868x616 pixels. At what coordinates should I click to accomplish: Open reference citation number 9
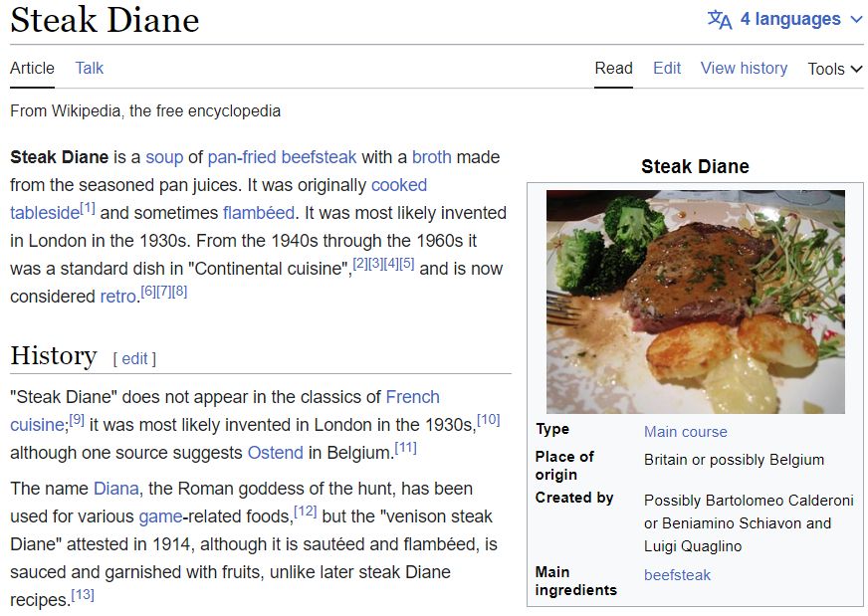pos(79,418)
